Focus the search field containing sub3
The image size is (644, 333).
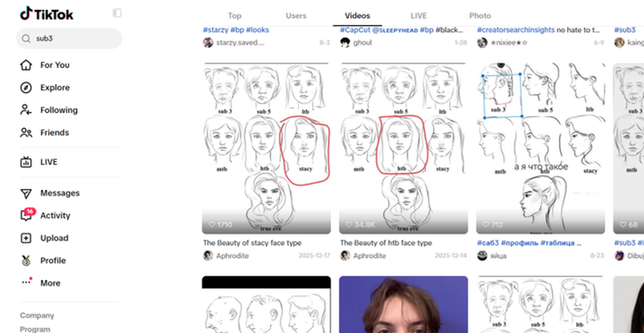69,38
